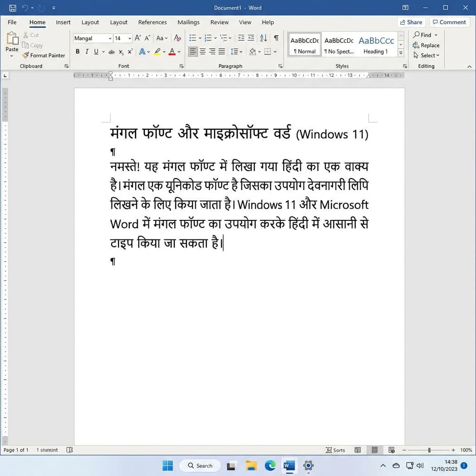Toggle Print Layout view button
This screenshot has width=476, height=476.
[x=375, y=450]
